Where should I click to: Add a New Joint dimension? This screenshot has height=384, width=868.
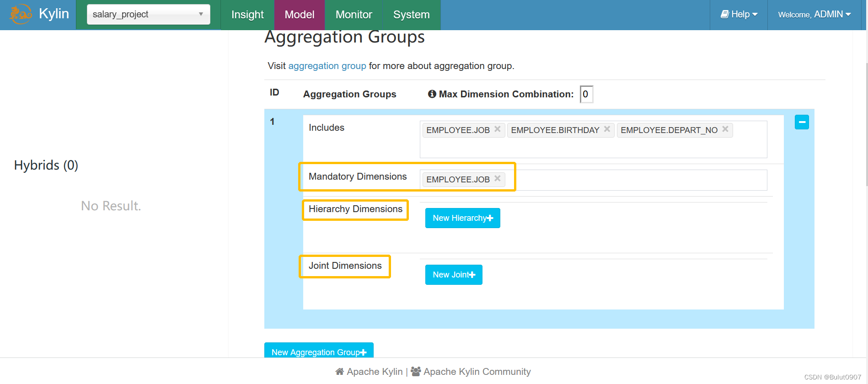(454, 275)
